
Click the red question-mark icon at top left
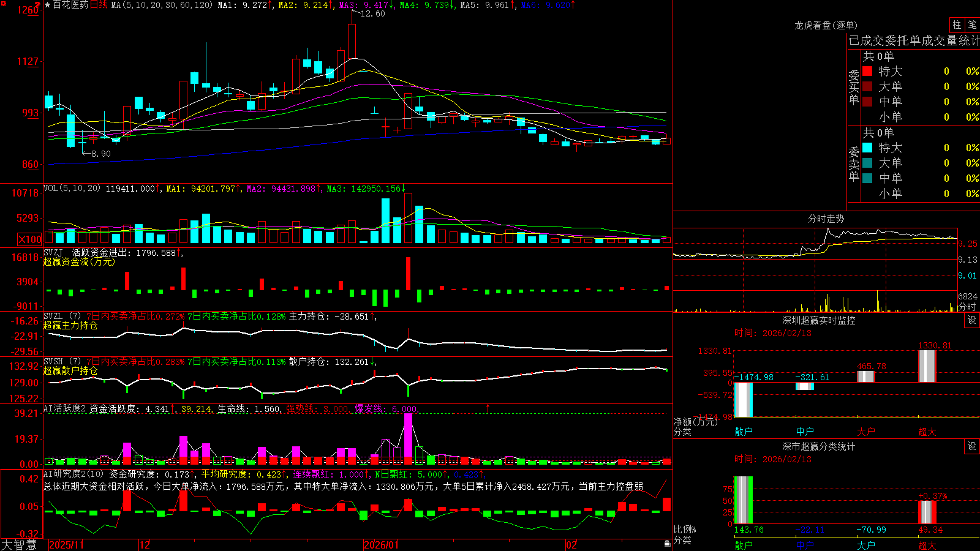pos(37,6)
